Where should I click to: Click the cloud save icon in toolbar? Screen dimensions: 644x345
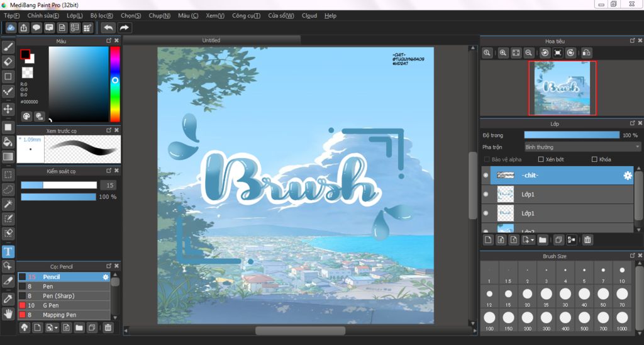click(11, 28)
